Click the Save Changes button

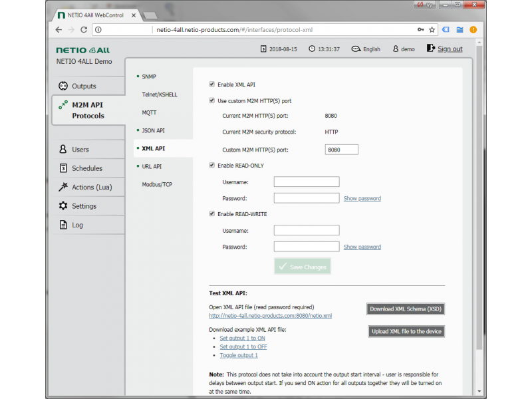coord(303,267)
